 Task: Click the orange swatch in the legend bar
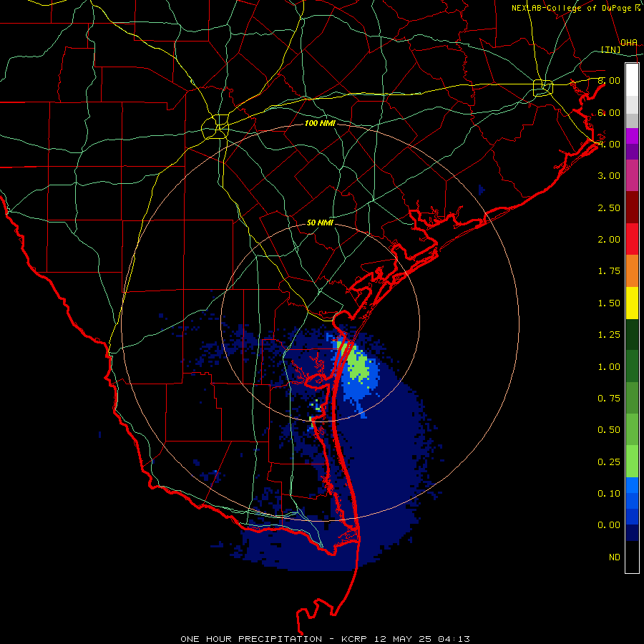[x=632, y=270]
